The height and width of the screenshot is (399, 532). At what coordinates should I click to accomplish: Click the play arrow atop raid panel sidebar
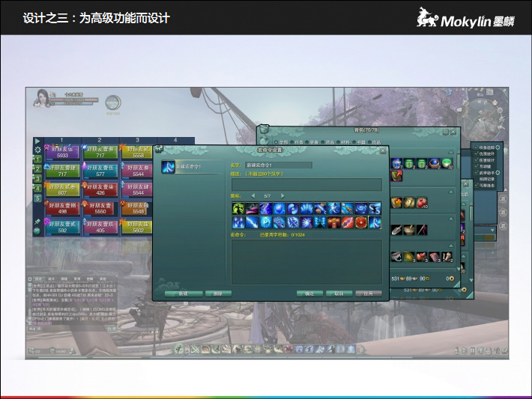pyautogui.click(x=37, y=141)
